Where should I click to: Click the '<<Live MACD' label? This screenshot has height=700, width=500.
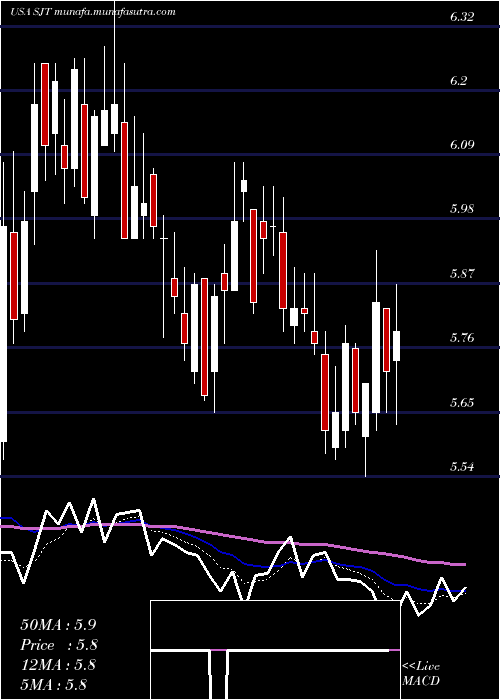point(421,674)
